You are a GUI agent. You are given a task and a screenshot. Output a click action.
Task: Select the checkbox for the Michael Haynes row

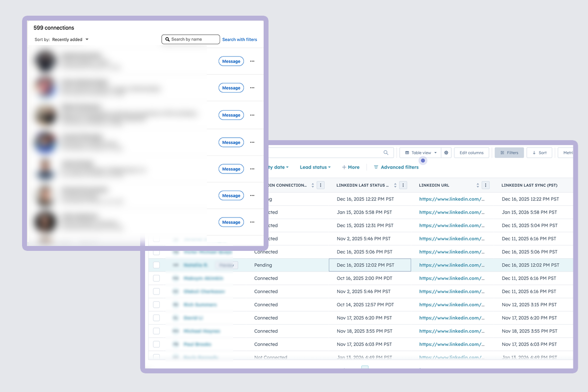(x=156, y=331)
